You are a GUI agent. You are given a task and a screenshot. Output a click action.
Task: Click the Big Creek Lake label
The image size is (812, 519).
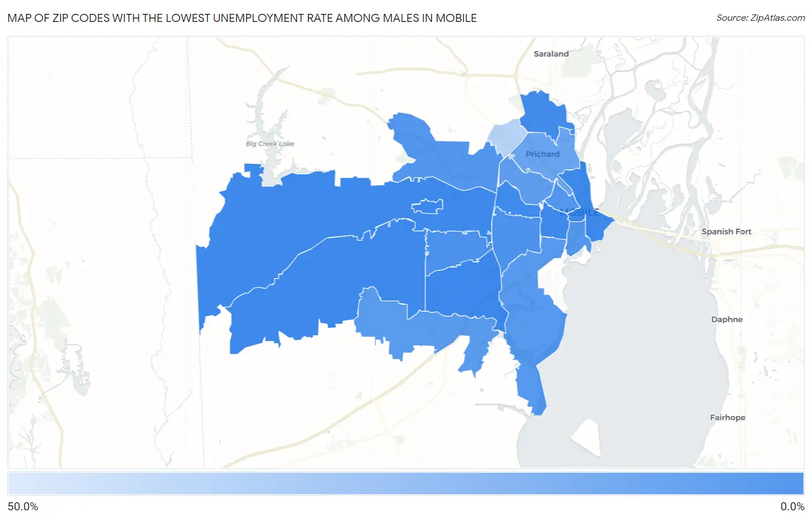pyautogui.click(x=270, y=144)
